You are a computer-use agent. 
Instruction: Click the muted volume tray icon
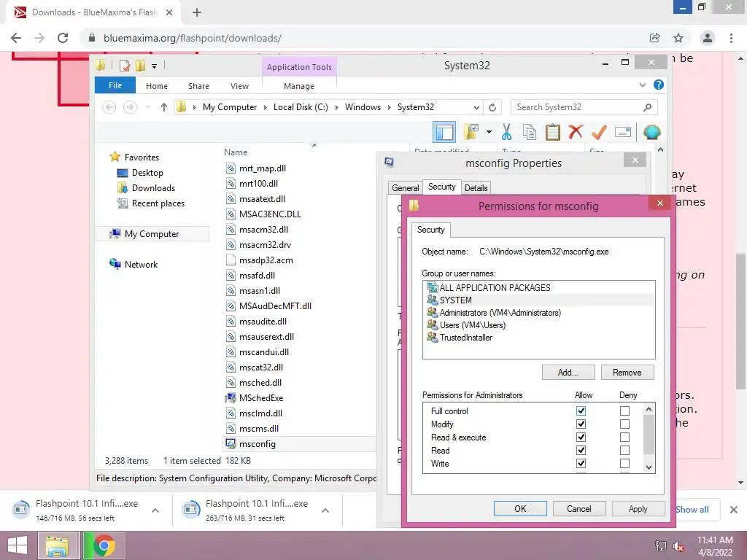[678, 545]
